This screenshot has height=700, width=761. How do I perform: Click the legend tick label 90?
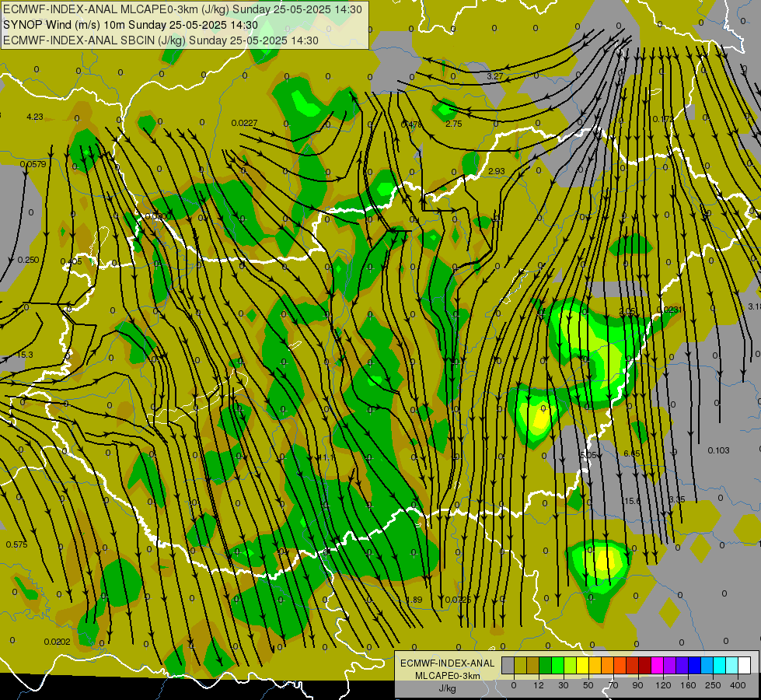click(637, 685)
